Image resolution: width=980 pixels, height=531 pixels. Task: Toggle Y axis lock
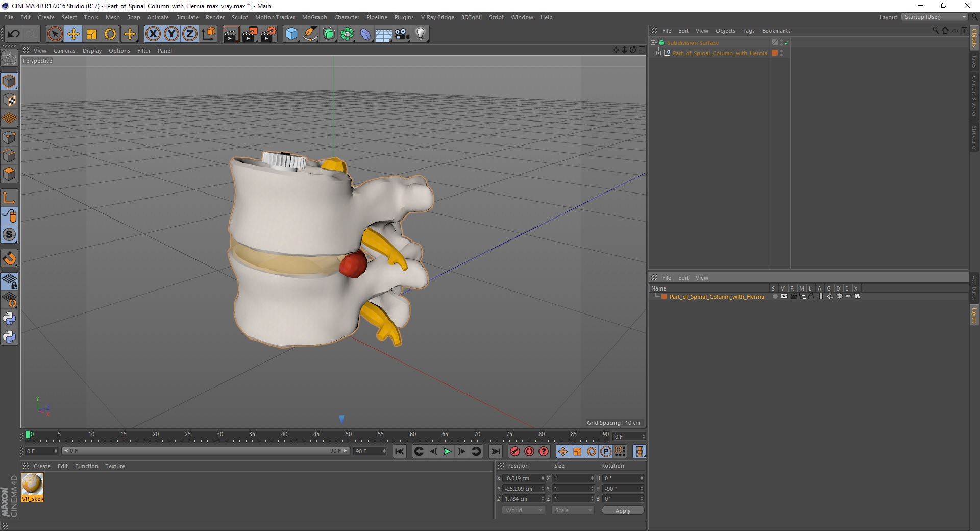click(171, 34)
